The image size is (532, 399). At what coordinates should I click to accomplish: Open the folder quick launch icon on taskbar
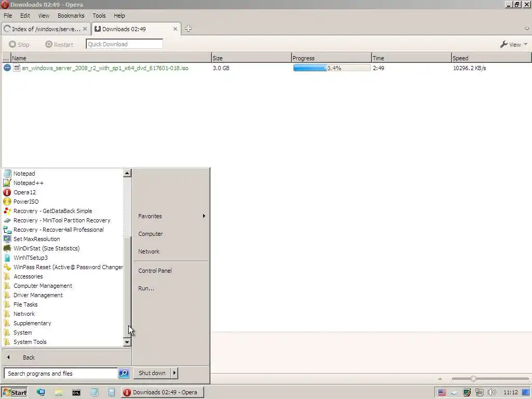click(59, 393)
